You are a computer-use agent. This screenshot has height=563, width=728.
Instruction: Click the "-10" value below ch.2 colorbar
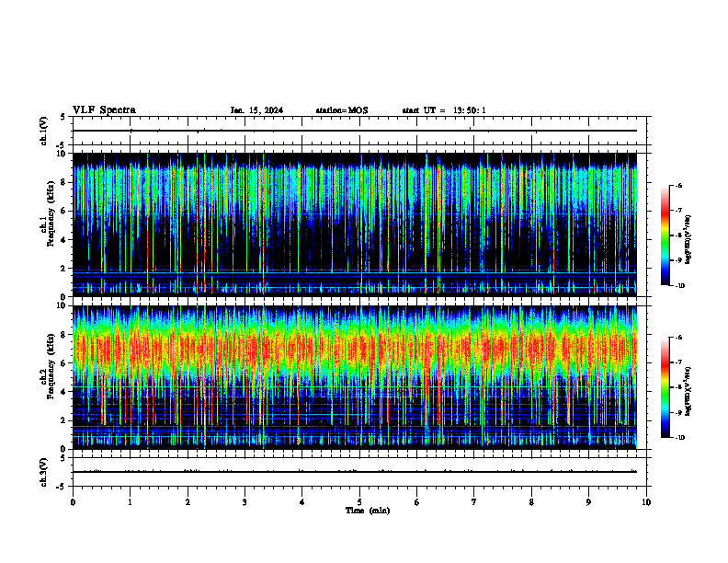tap(679, 438)
